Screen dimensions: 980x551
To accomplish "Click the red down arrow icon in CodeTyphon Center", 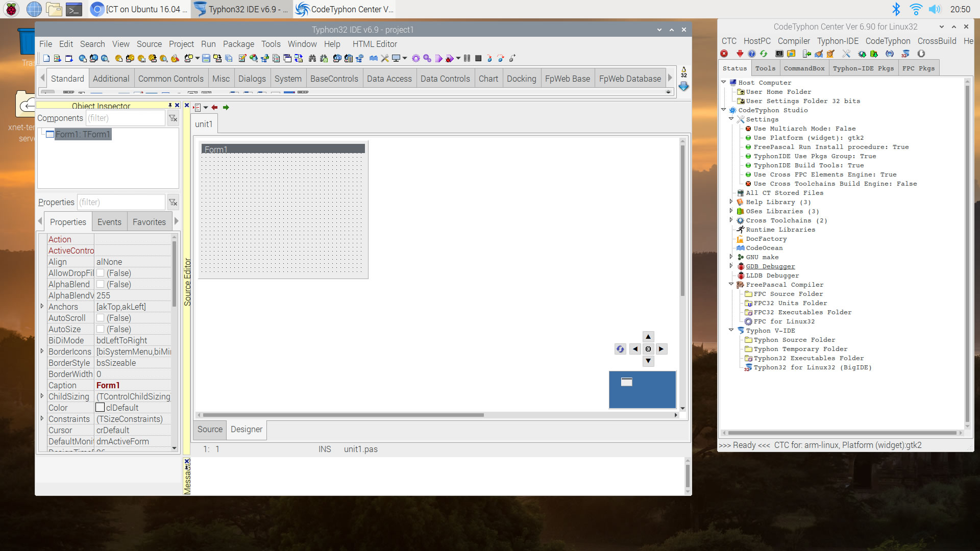I will pyautogui.click(x=740, y=54).
